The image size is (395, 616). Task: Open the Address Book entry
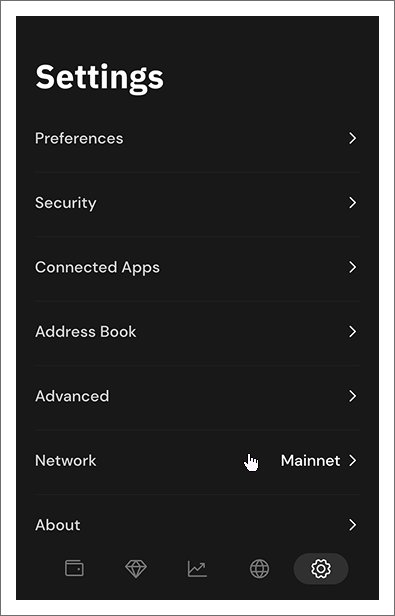[x=197, y=333]
